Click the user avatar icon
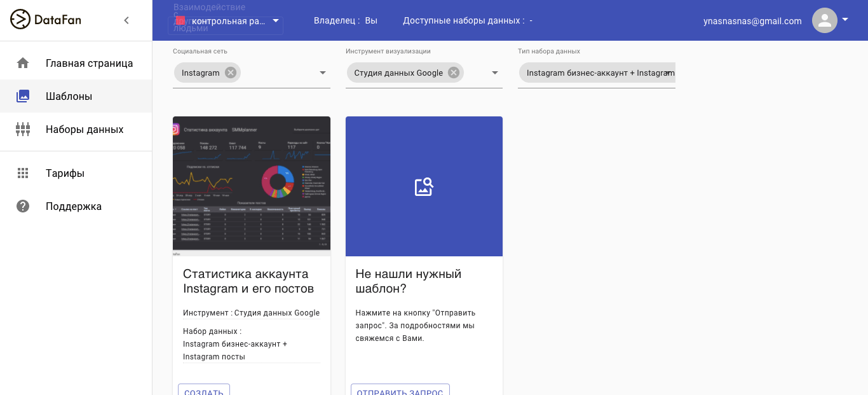Image resolution: width=868 pixels, height=395 pixels. 825,20
